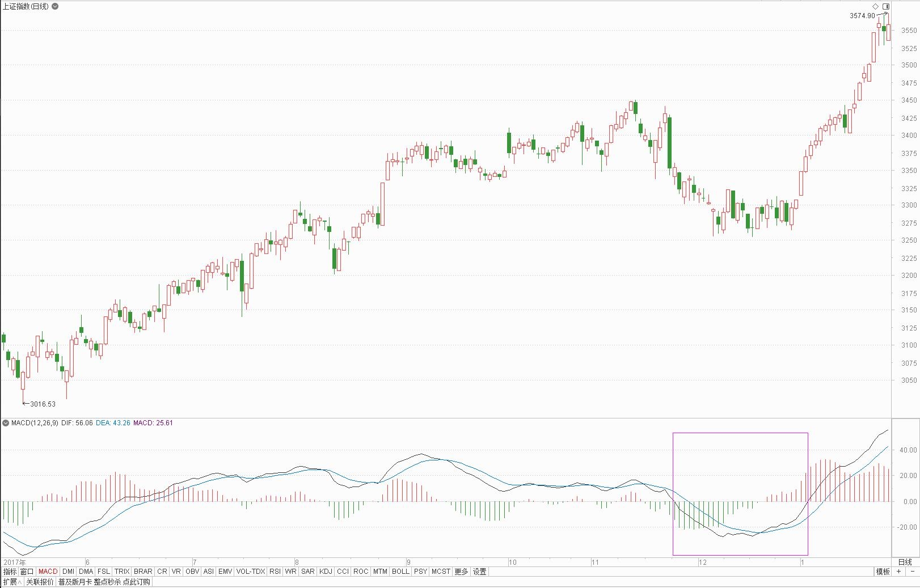Open the 关联报价 tab

tap(40, 582)
